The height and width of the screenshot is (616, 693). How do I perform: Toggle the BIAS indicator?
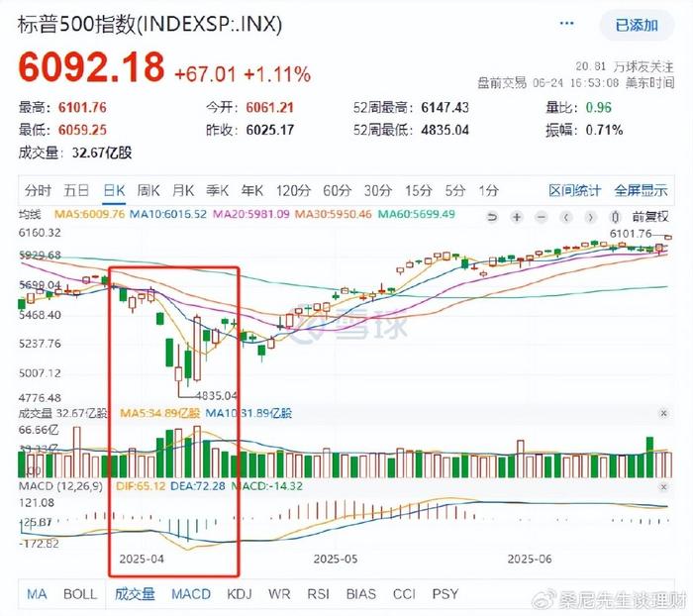(361, 594)
